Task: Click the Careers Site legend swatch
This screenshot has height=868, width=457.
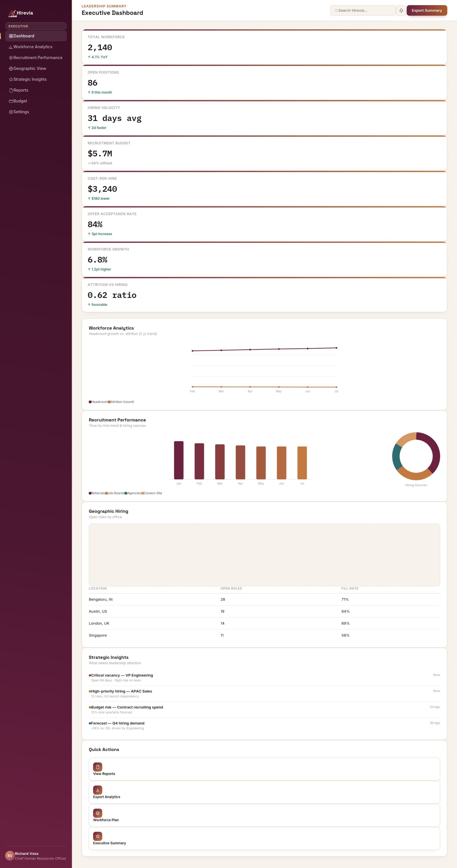Action: 143,493
